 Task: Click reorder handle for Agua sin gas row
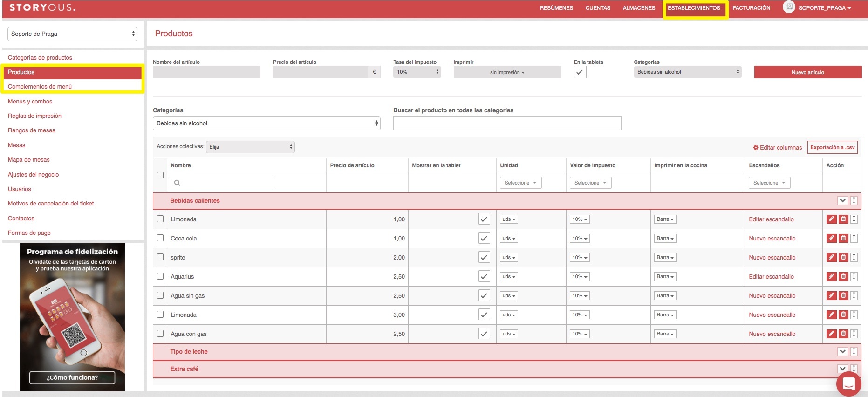tap(854, 295)
